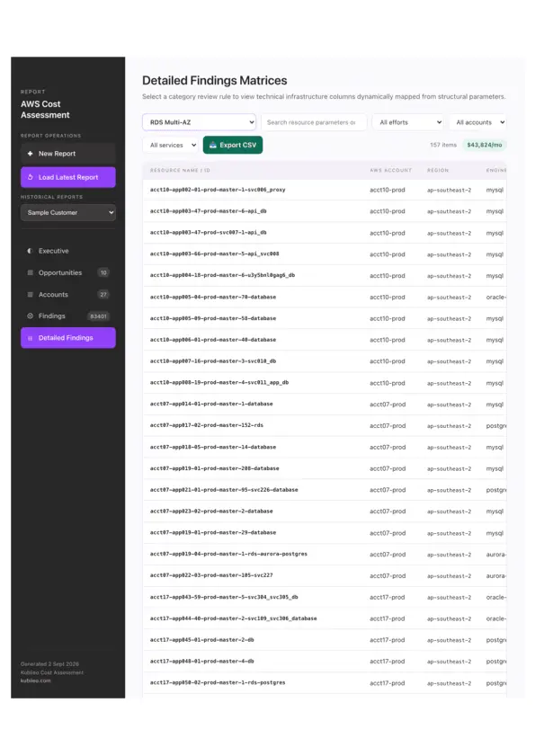Viewport: 535px width, 756px height.
Task: Select row acct07-app018-05-prod-master-14-database
Action: (x=325, y=447)
